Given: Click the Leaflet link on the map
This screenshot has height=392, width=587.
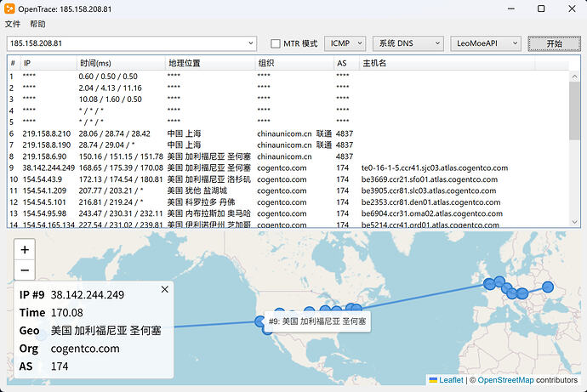Looking at the screenshot, I should click(451, 379).
